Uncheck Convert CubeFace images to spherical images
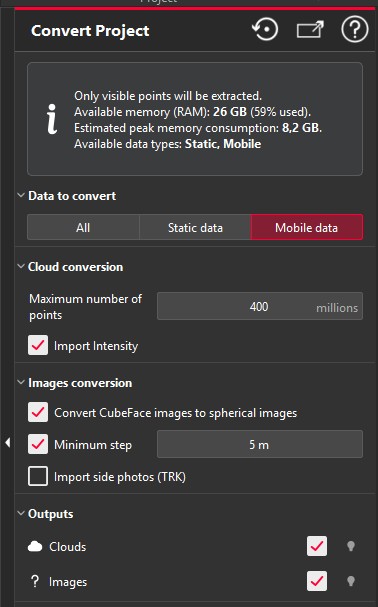The image size is (378, 607). click(x=38, y=412)
